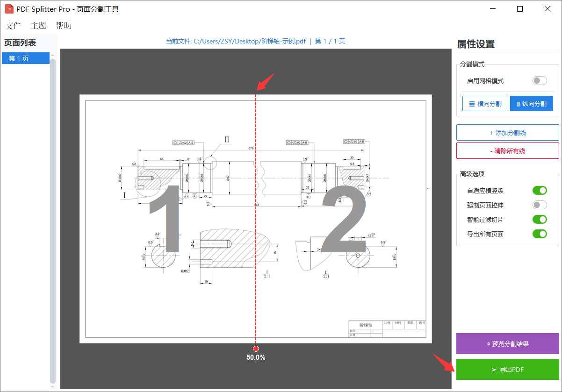
Task: Click the PDF Splitter Pro app icon
Action: [x=9, y=8]
